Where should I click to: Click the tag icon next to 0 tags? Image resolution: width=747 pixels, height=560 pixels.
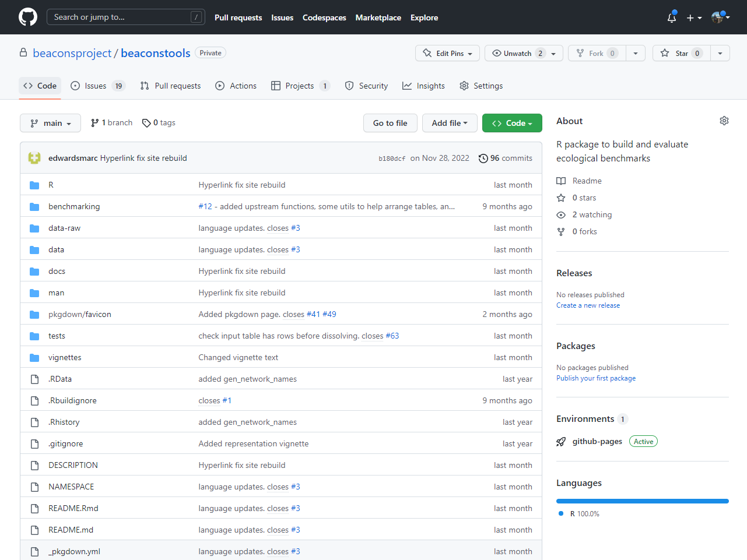click(146, 123)
